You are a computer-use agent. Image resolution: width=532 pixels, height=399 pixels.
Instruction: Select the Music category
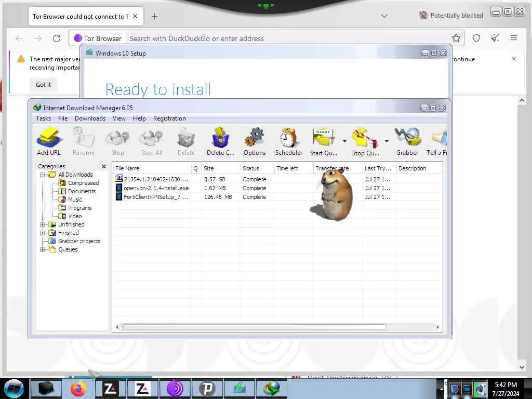(x=75, y=199)
